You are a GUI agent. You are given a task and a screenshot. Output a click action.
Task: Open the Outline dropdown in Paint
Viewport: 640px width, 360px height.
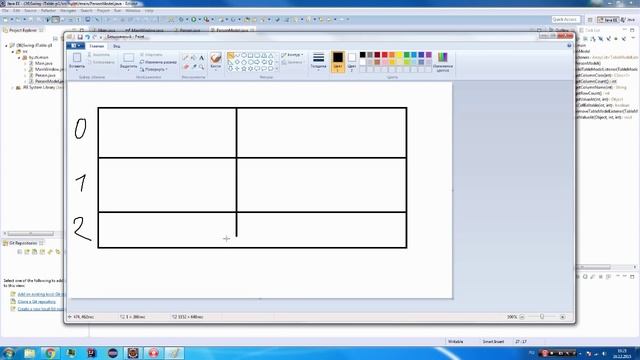pyautogui.click(x=292, y=55)
